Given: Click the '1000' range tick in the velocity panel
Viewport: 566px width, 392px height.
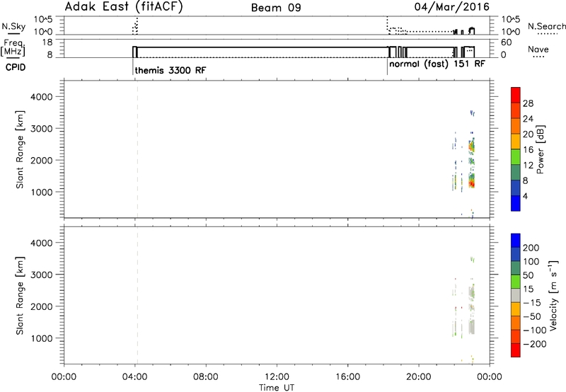Looking at the screenshot, I should [x=42, y=338].
